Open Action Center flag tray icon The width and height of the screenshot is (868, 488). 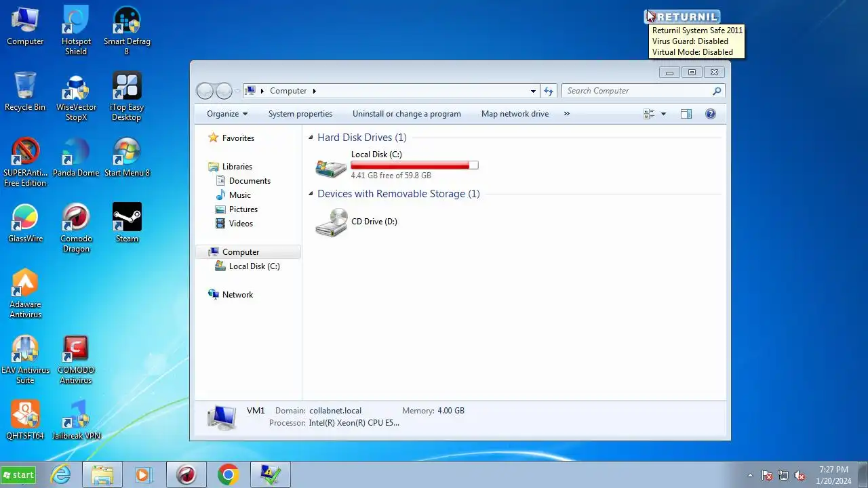coord(767,475)
